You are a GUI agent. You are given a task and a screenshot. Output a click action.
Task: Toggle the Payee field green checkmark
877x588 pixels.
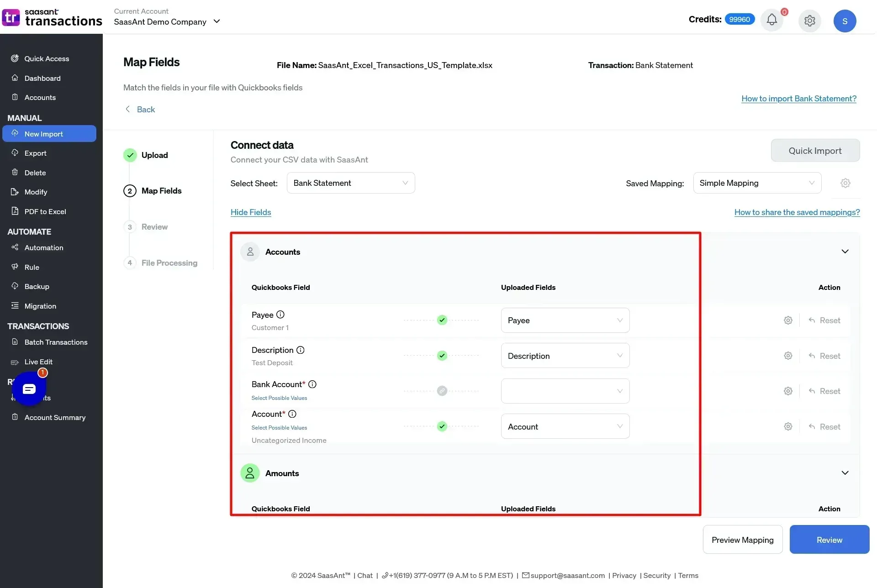(x=442, y=320)
